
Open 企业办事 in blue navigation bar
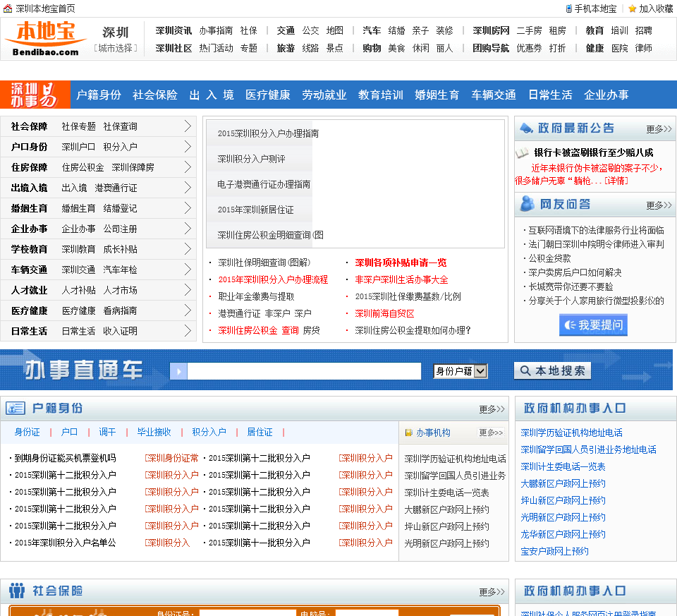coord(606,95)
